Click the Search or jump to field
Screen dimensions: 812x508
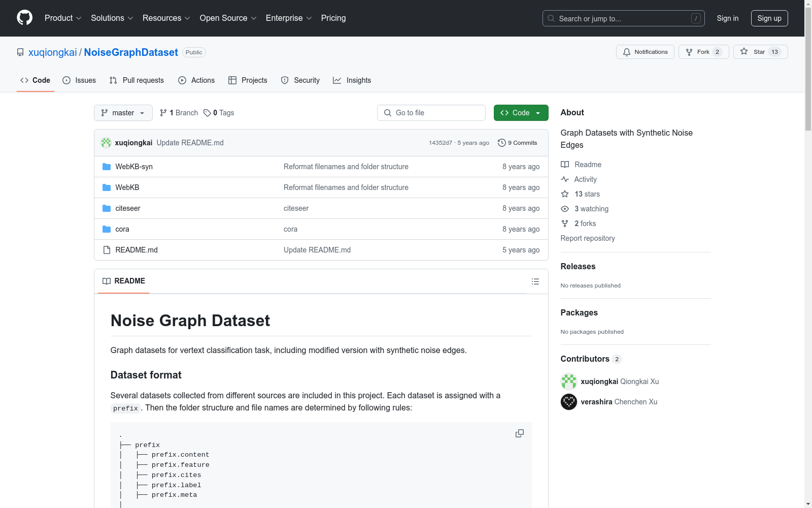click(624, 18)
